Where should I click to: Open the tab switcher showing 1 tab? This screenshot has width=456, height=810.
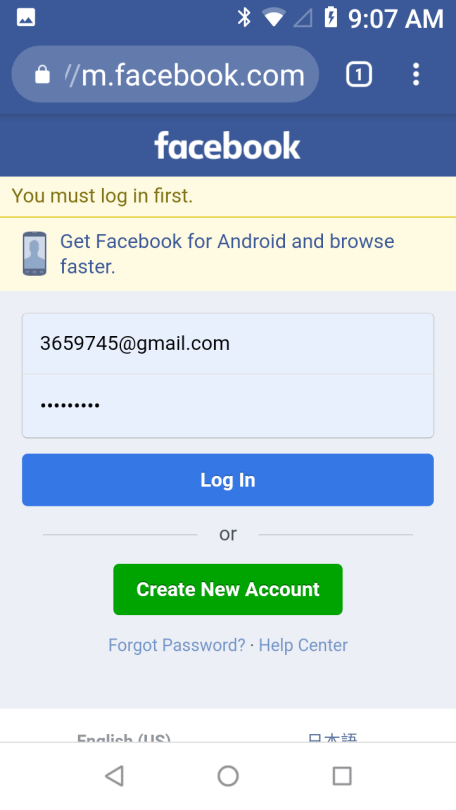[359, 75]
